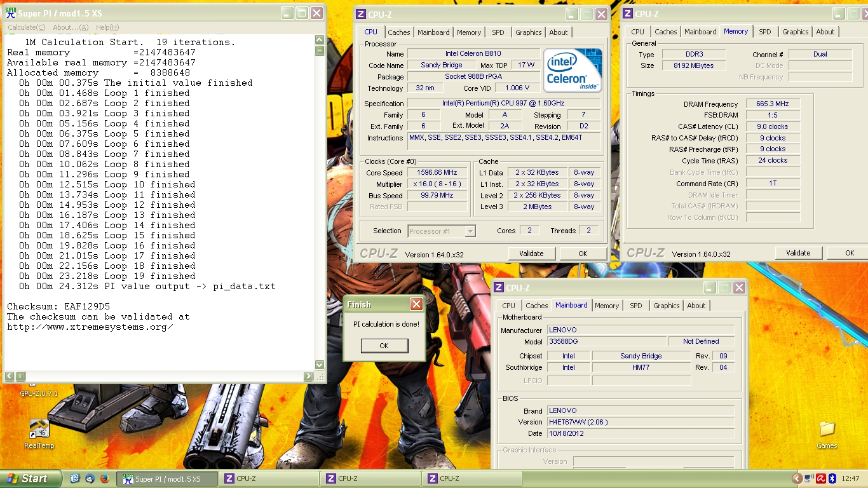Image resolution: width=868 pixels, height=488 pixels.
Task: Click the Checksum: EAF129D5 line
Action: 58,306
